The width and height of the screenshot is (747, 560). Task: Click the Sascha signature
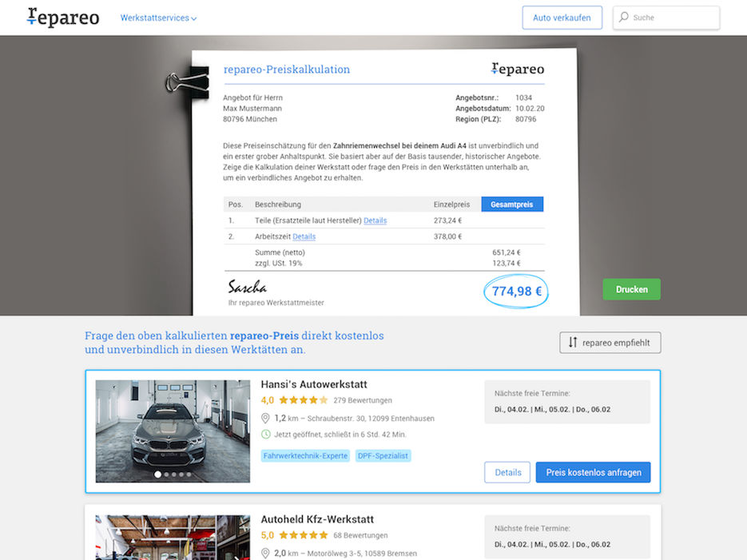point(247,287)
